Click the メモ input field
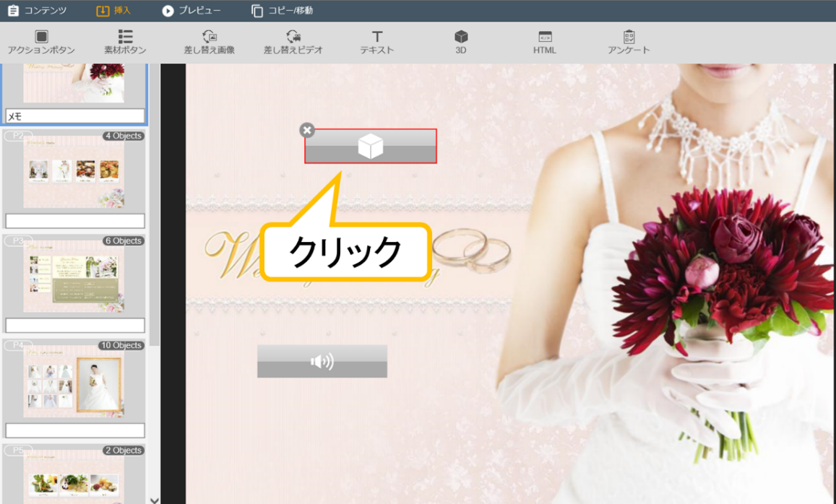This screenshot has width=836, height=504. [x=75, y=116]
